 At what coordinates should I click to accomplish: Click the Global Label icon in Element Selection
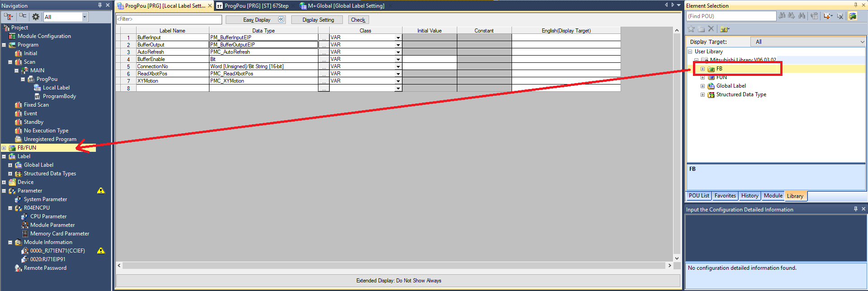[x=711, y=86]
